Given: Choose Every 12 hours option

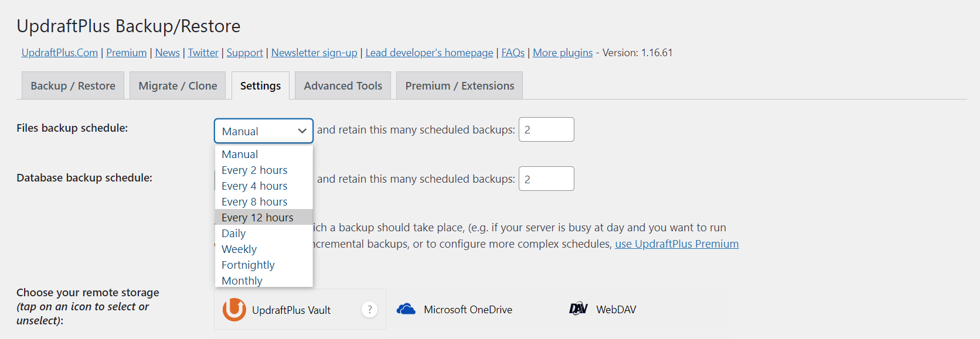Looking at the screenshot, I should [264, 217].
